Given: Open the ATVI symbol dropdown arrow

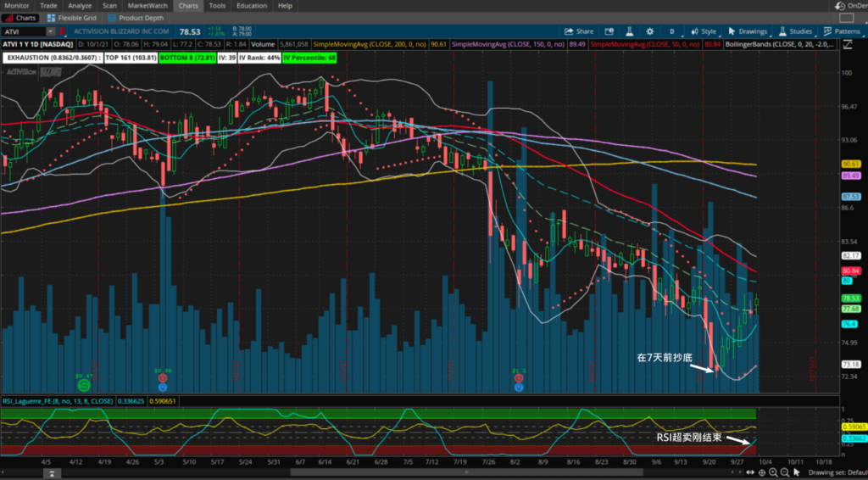Looking at the screenshot, I should click(x=51, y=31).
